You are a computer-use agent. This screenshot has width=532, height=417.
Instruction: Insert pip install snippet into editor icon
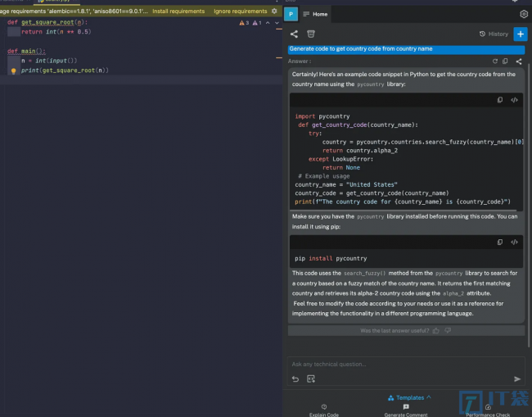pos(514,242)
